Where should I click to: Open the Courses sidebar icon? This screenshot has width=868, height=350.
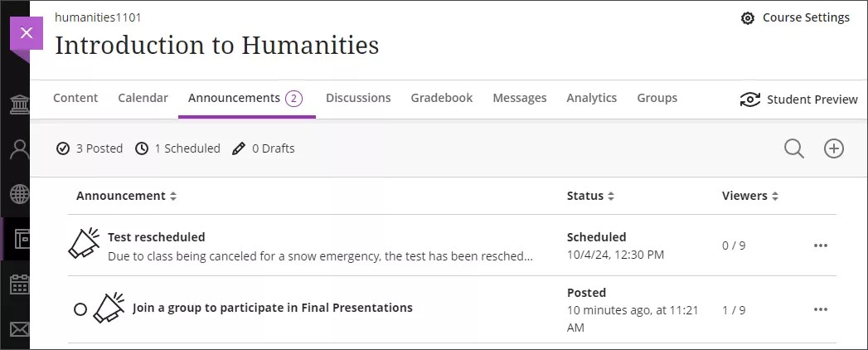pos(18,239)
